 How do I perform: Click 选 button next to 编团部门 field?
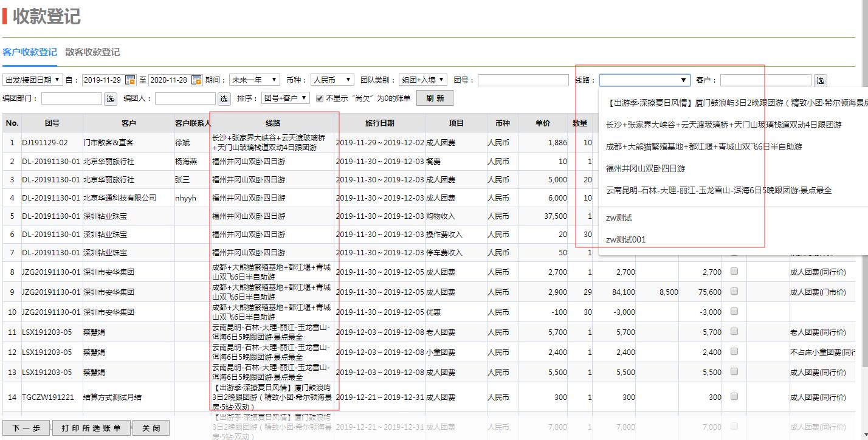point(110,98)
